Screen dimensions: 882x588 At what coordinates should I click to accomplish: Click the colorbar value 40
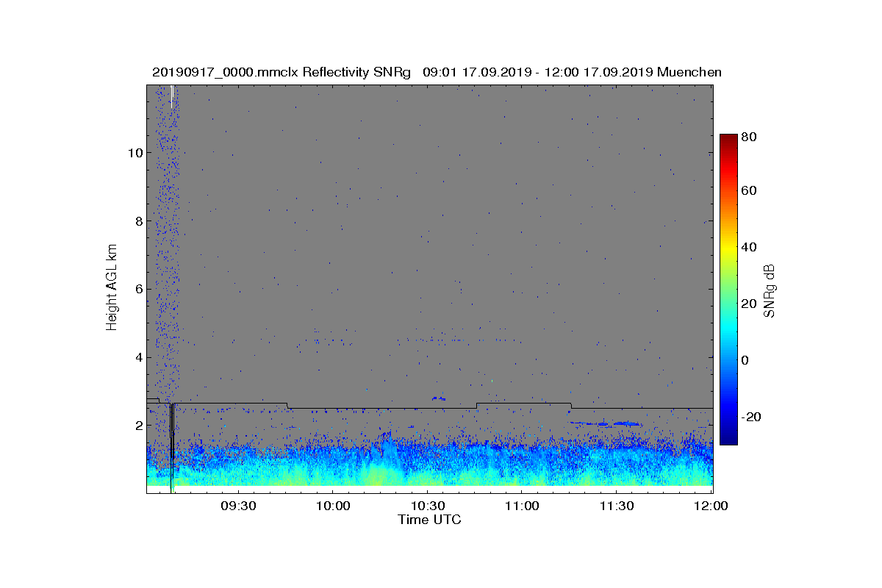point(750,247)
